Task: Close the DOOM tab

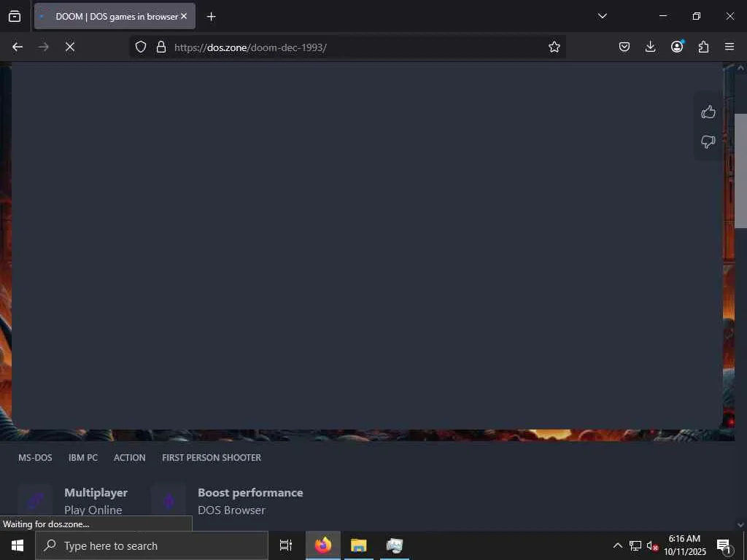Action: pos(184,16)
